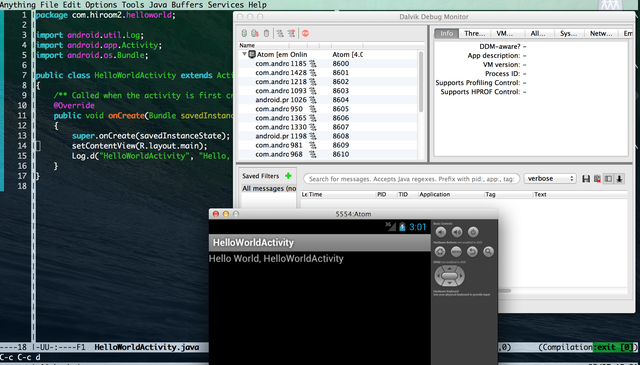Click the Application column header in logcat
The height and width of the screenshot is (365, 640).
451,194
